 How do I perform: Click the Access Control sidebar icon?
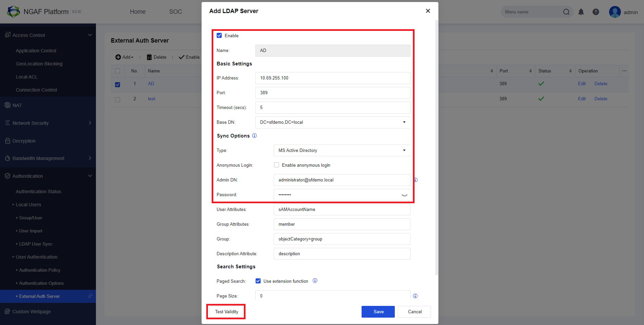(8, 35)
